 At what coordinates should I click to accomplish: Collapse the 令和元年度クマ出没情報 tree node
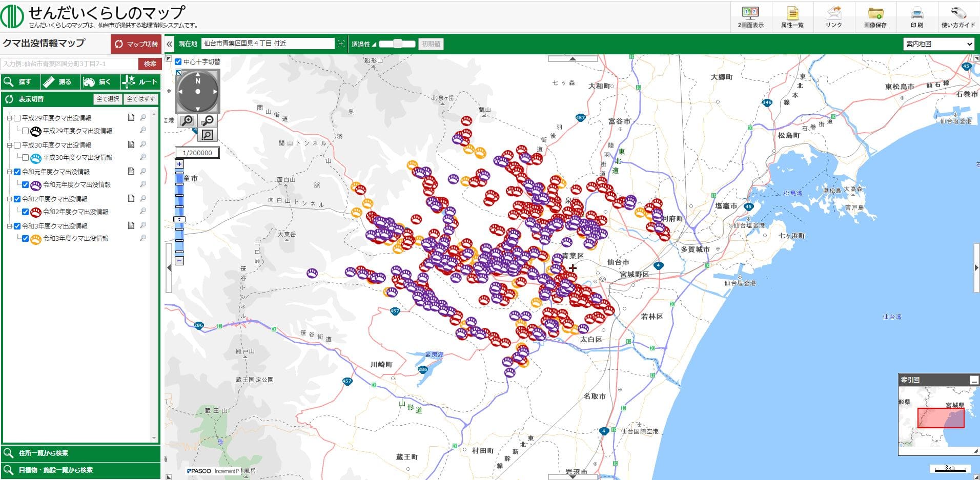click(9, 172)
